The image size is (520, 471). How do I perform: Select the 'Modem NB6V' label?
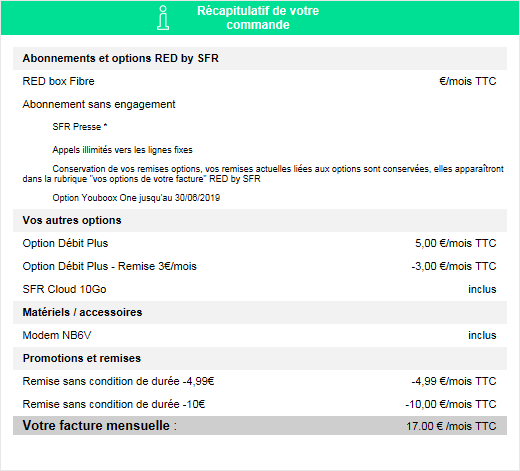[x=57, y=335]
